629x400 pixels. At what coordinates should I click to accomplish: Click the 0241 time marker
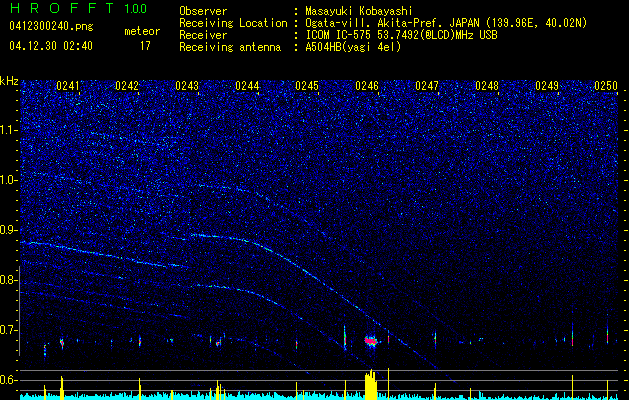pos(68,86)
